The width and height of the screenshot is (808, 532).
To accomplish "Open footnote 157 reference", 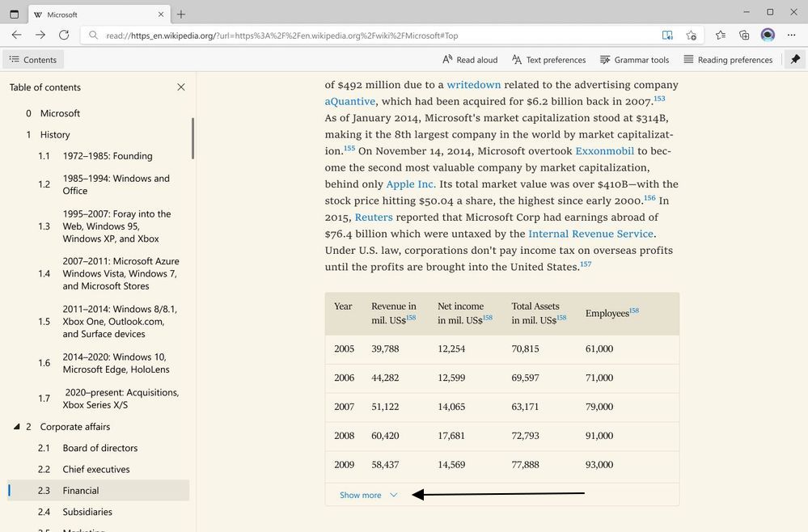I will pyautogui.click(x=586, y=264).
